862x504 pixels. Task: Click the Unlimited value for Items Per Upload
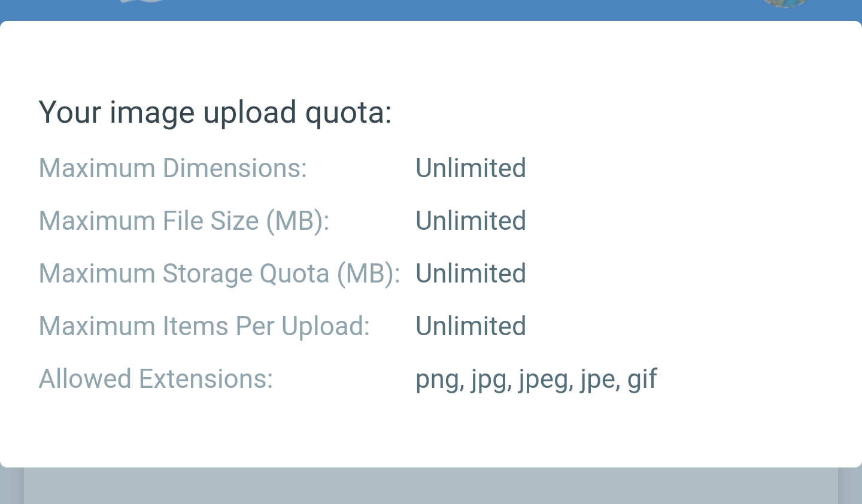click(x=471, y=326)
